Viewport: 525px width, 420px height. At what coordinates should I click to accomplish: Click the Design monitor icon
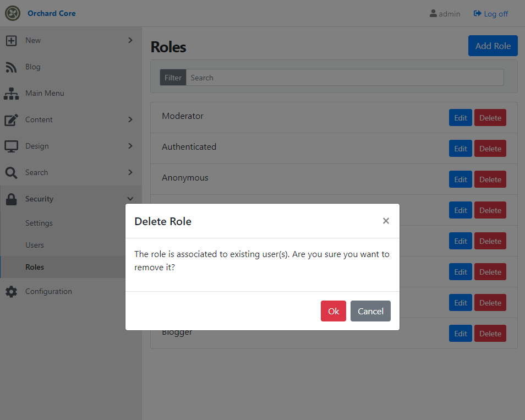(11, 146)
